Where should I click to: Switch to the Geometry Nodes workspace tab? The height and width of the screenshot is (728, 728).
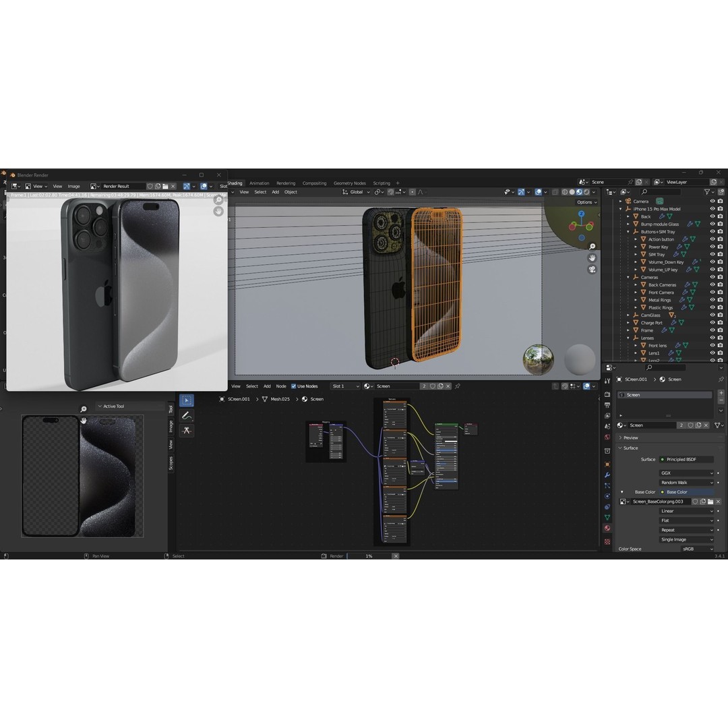coord(350,183)
